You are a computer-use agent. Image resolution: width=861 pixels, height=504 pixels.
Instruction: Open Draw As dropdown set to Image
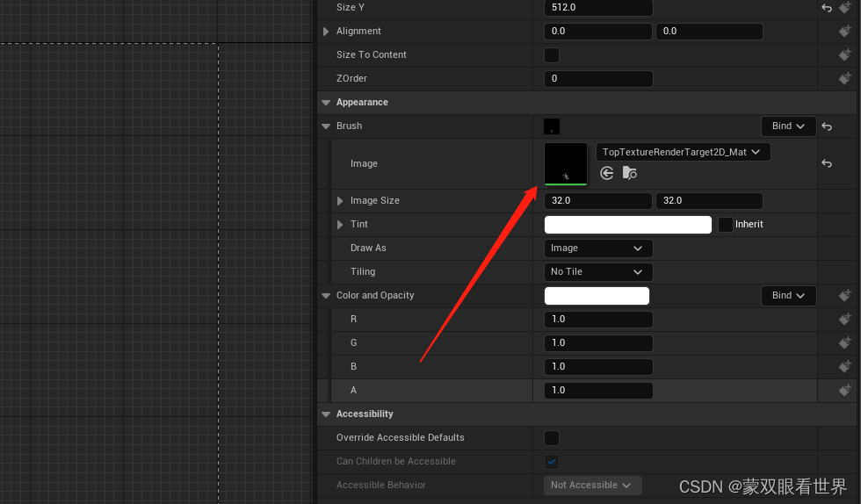click(x=598, y=248)
